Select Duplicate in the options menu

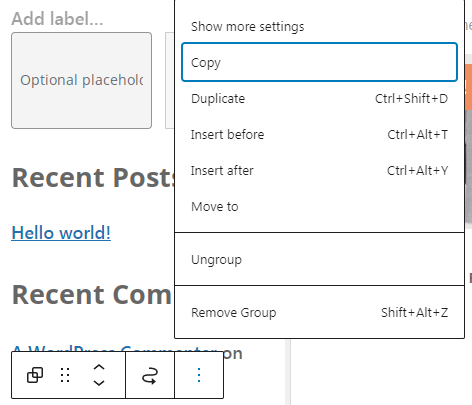tap(319, 99)
